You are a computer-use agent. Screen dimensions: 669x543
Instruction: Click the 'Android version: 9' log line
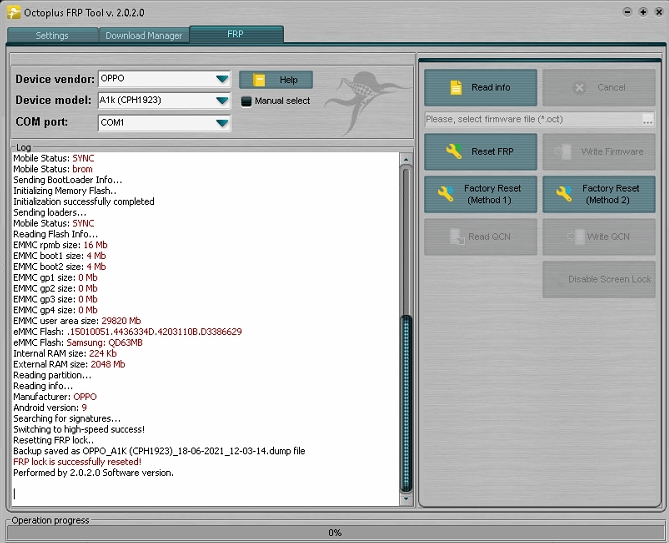[50, 407]
